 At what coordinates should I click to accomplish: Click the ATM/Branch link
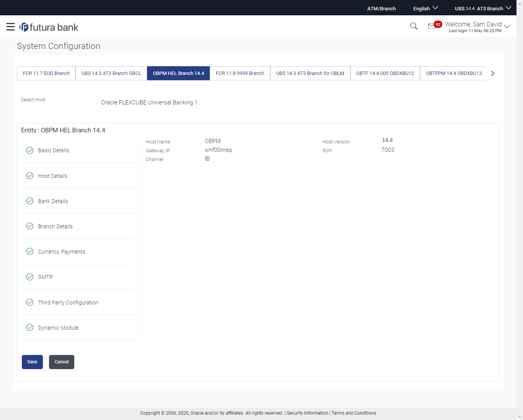(381, 8)
